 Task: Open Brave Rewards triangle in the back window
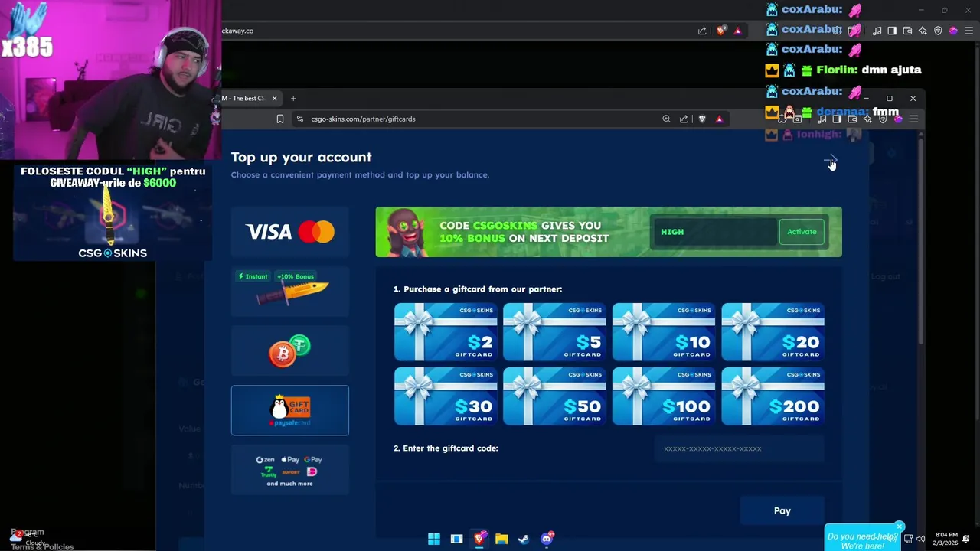point(737,31)
